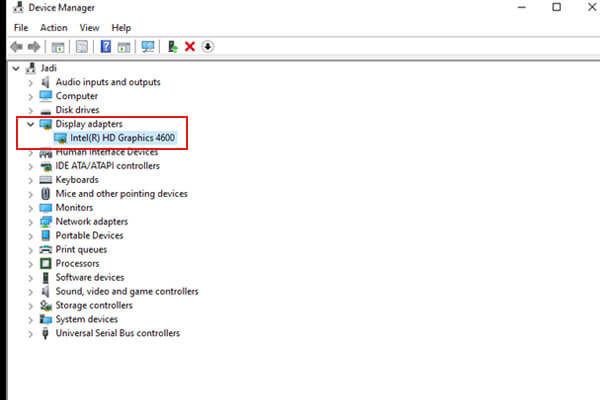Click the green update driver icon
Screen dimensions: 600x400
click(172, 47)
